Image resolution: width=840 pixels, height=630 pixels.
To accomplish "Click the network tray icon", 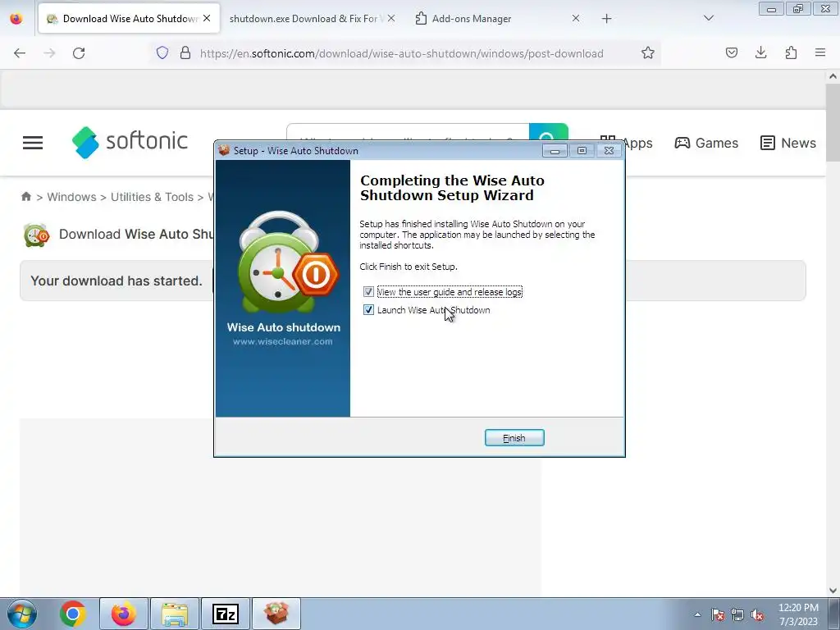I will (737, 614).
